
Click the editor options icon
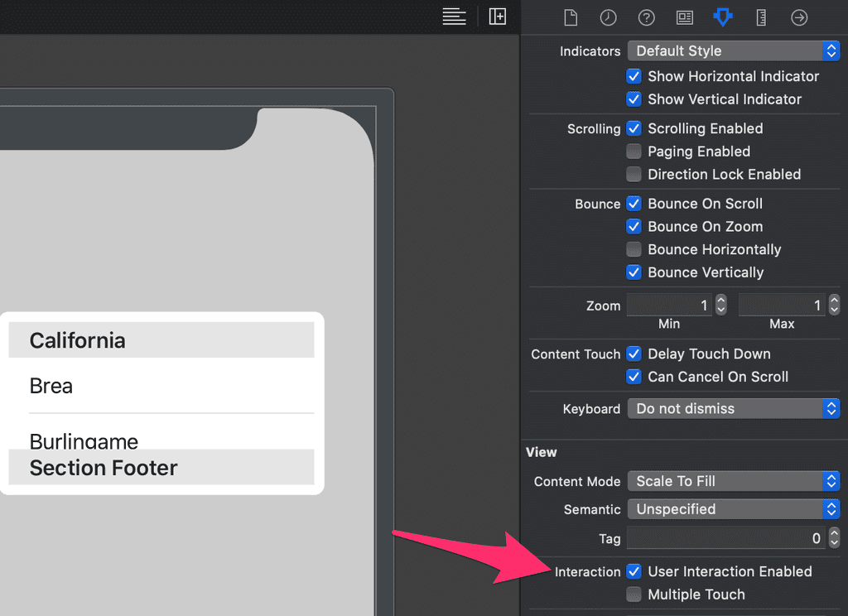point(454,16)
